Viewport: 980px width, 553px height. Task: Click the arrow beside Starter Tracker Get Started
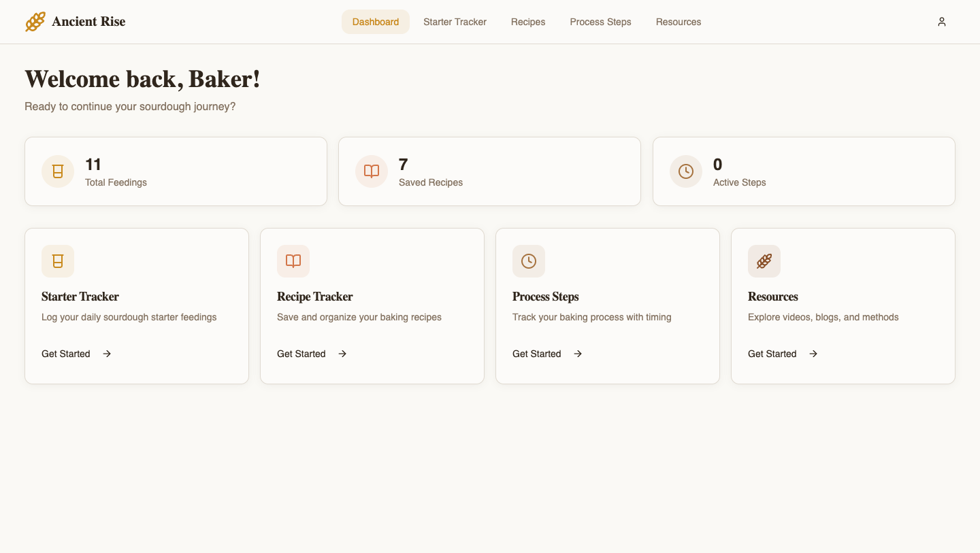tap(107, 354)
